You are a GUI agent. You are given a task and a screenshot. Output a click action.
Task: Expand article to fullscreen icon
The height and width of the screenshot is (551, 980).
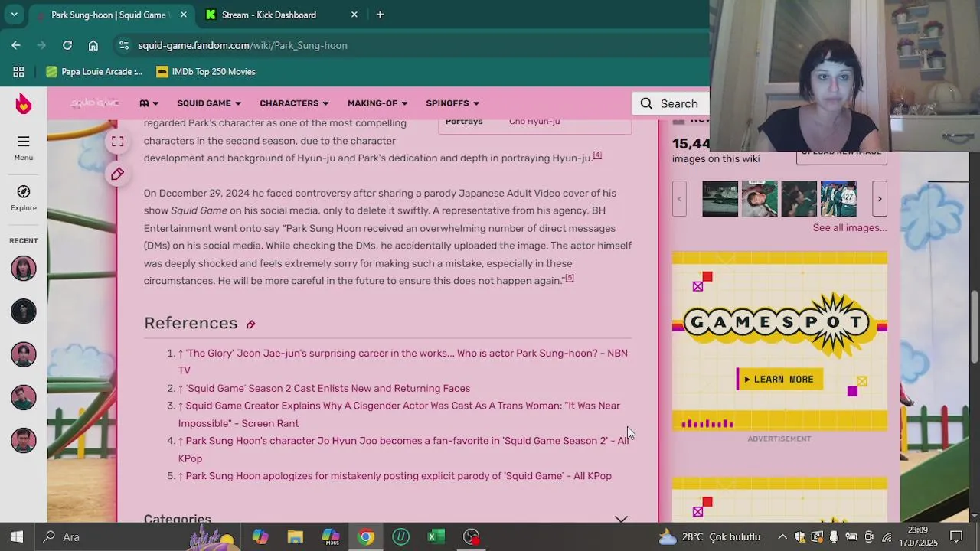[x=117, y=142]
